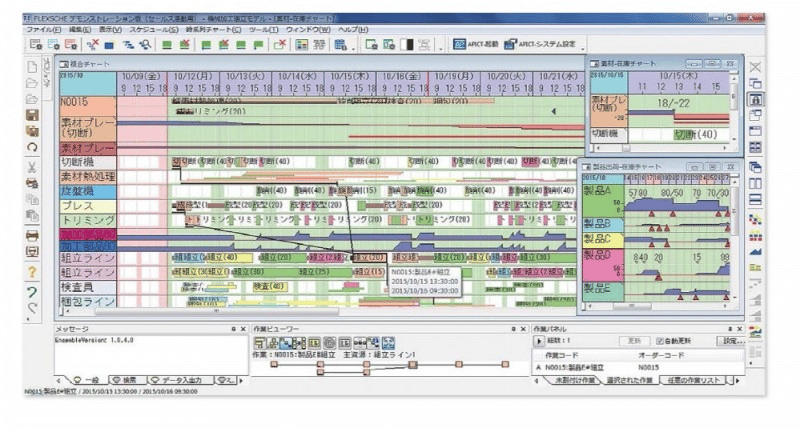800x432 pixels.
Task: Click the first gear-table settings icon in top toolbar
Action: pos(36,45)
